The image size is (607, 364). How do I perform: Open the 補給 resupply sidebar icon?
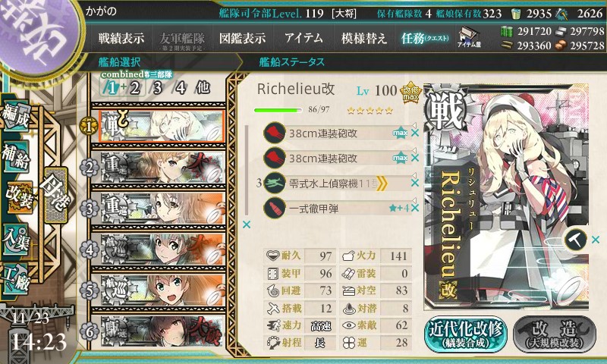[16, 156]
